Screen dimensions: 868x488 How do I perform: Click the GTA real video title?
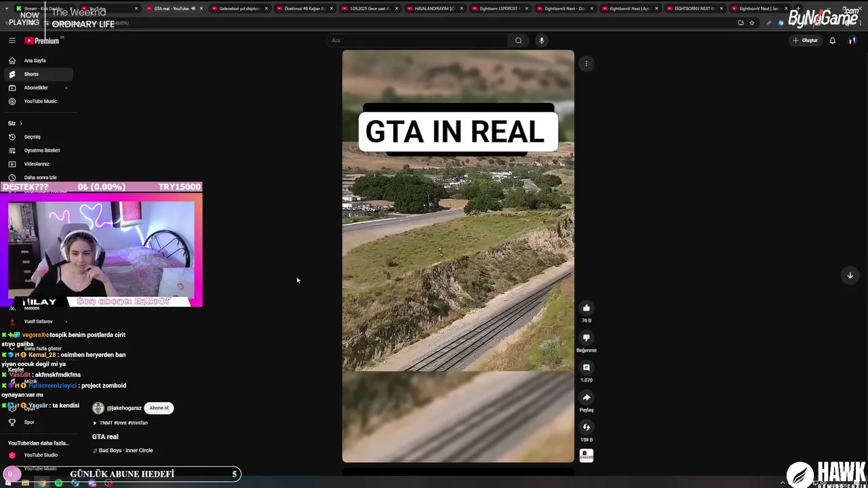pos(105,437)
